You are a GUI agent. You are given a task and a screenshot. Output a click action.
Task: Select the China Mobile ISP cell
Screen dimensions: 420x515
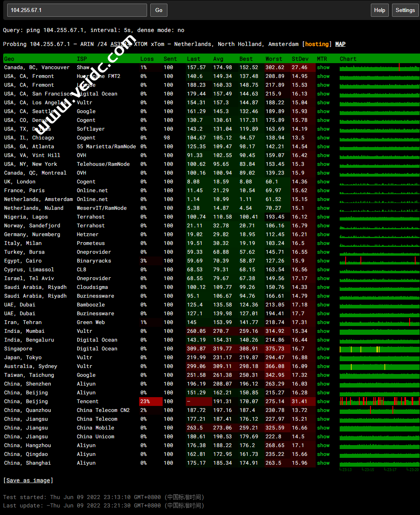point(96,428)
